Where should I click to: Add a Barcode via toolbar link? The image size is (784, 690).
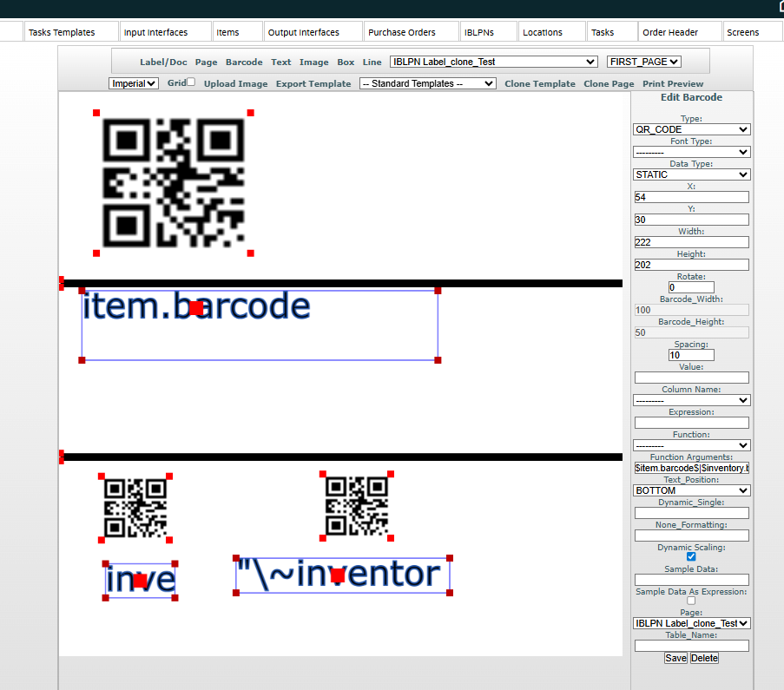click(x=244, y=62)
